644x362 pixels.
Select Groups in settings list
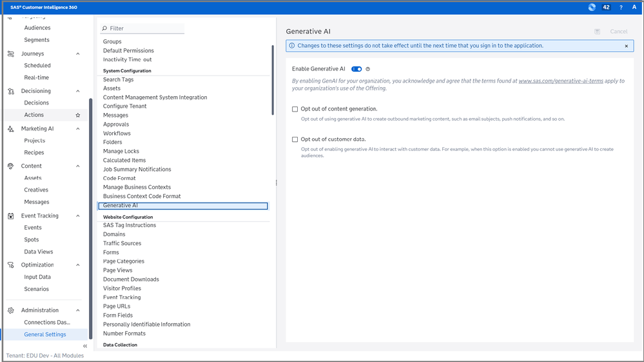click(112, 42)
